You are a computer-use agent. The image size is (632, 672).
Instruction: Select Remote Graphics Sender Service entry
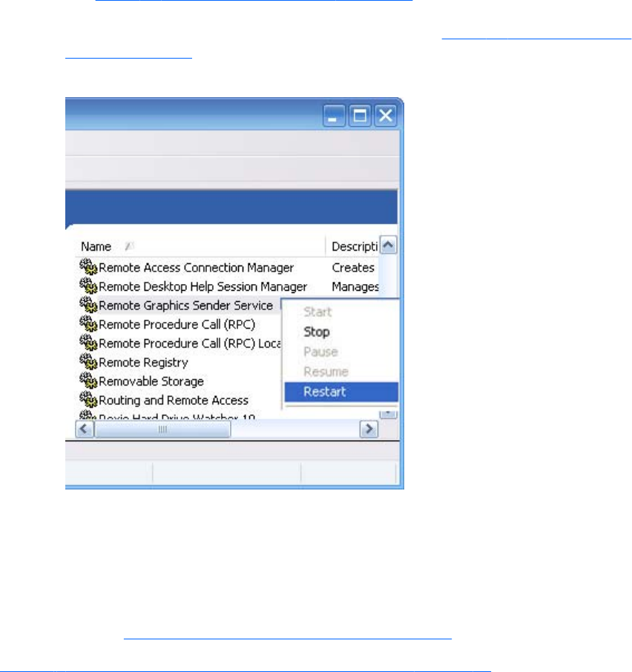click(186, 306)
